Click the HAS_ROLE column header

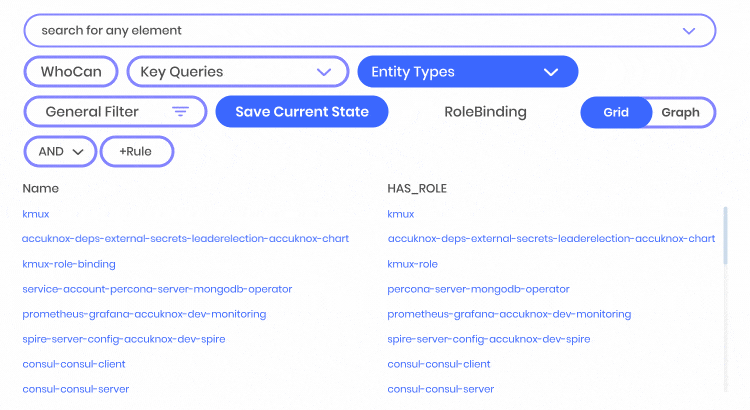(417, 188)
